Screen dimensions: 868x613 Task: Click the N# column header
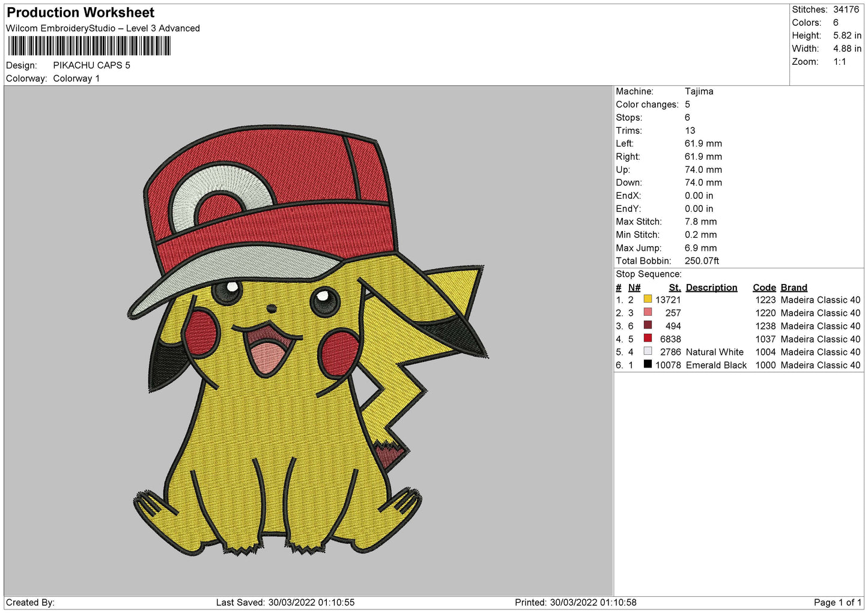coord(634,288)
